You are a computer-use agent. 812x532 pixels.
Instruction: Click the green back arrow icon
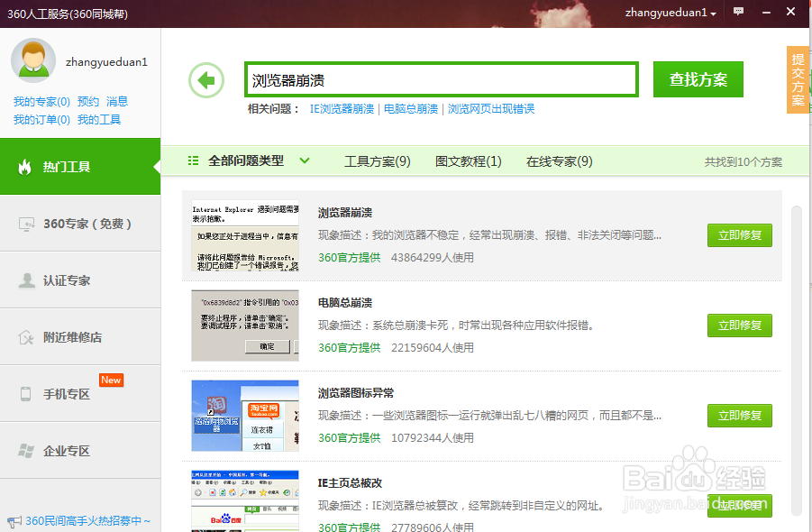[x=206, y=80]
